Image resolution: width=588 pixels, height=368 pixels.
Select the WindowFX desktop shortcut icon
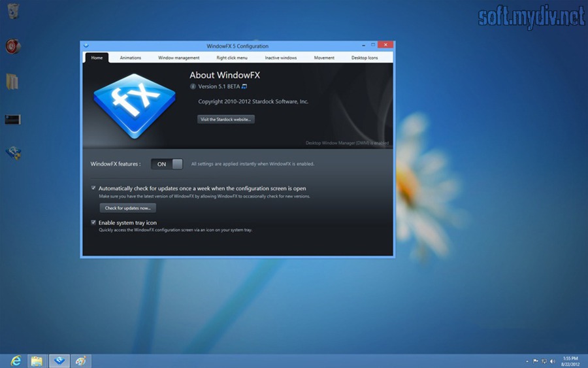coord(13,153)
